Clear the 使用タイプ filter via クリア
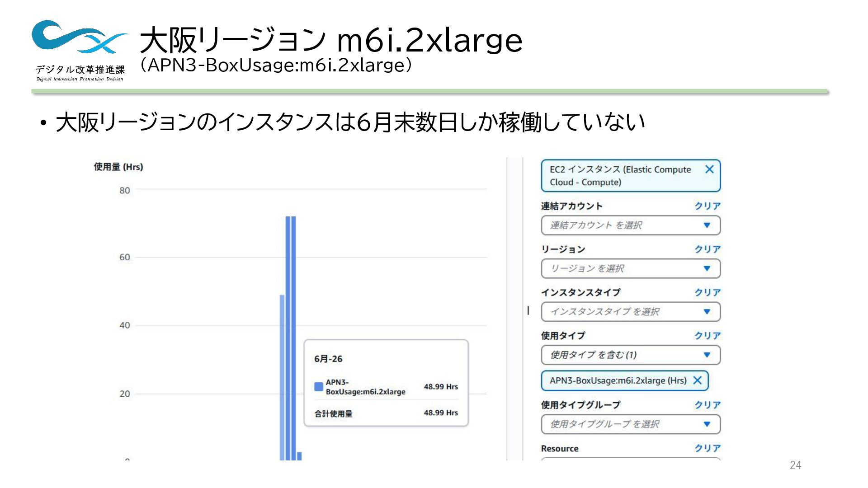The image size is (868, 488). coord(708,336)
